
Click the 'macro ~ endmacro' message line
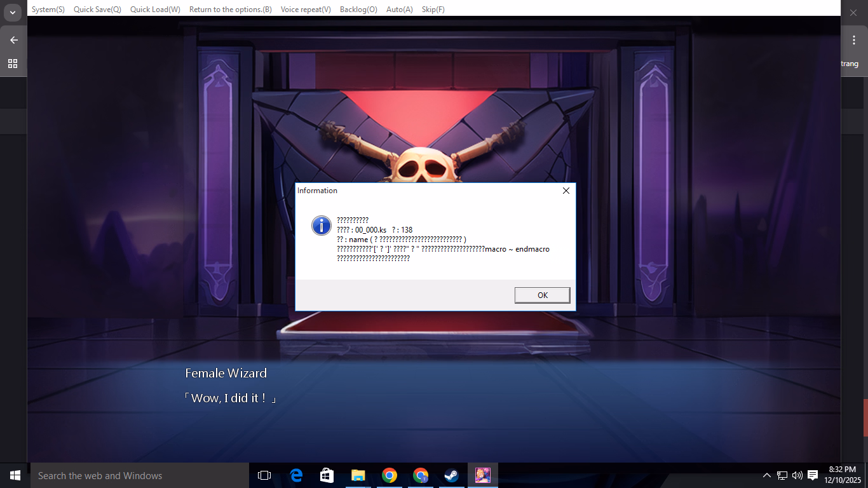point(443,249)
